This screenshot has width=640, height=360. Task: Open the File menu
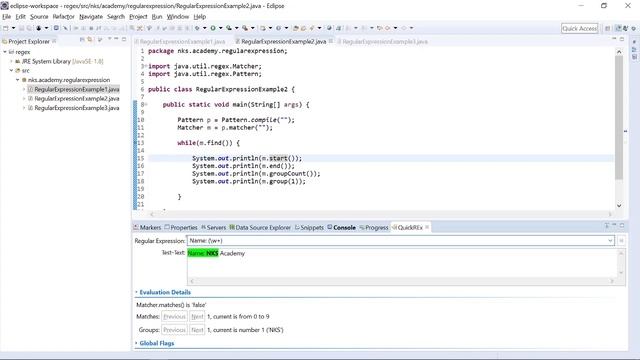tap(7, 17)
